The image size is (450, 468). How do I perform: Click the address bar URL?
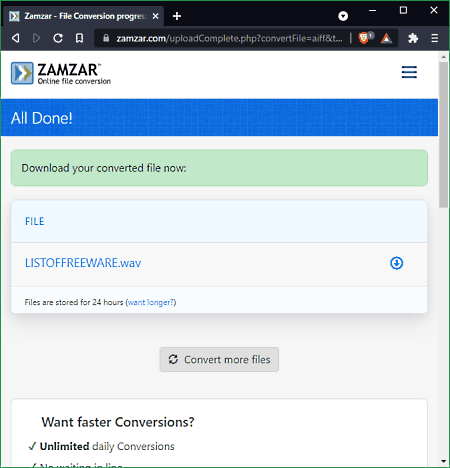click(229, 38)
